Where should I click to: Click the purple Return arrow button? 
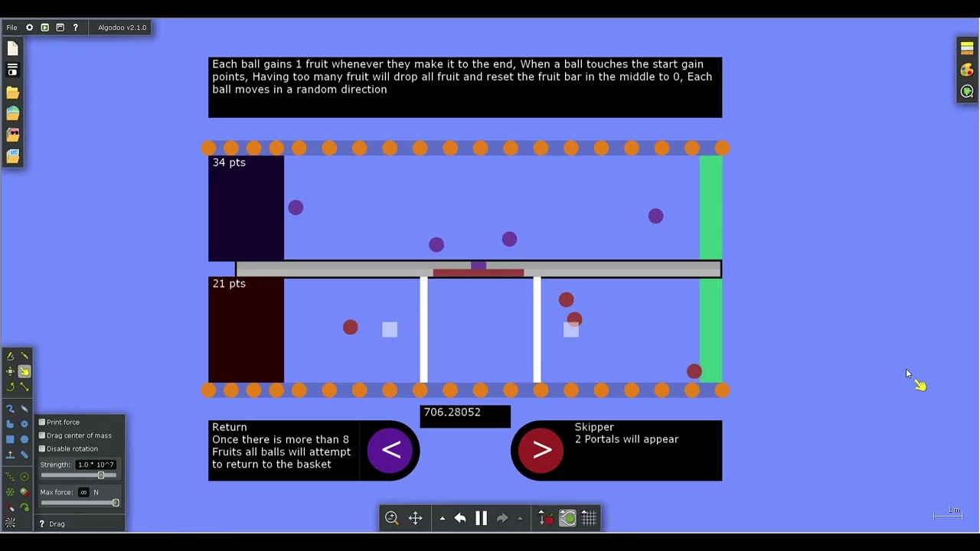coord(390,450)
